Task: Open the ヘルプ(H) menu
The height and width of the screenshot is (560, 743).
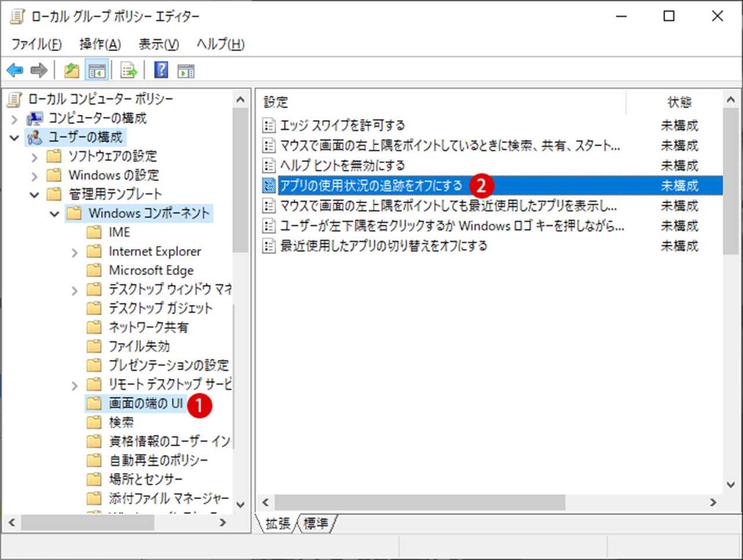Action: click(221, 44)
